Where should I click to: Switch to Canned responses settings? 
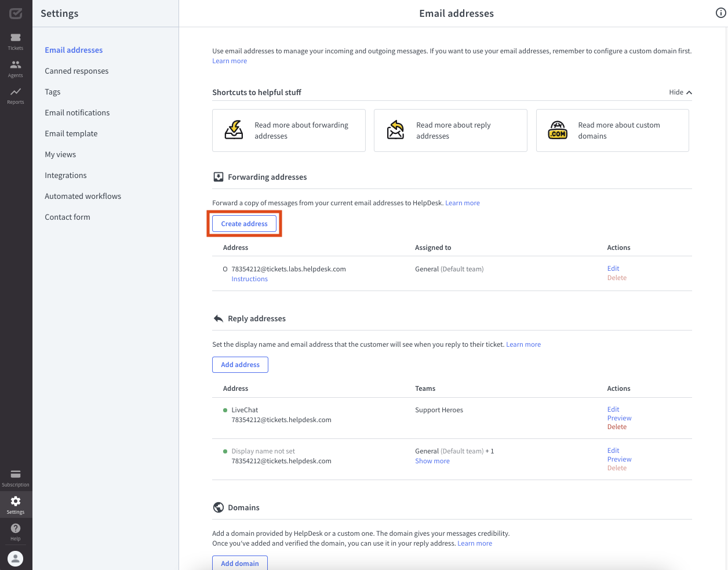(x=77, y=70)
